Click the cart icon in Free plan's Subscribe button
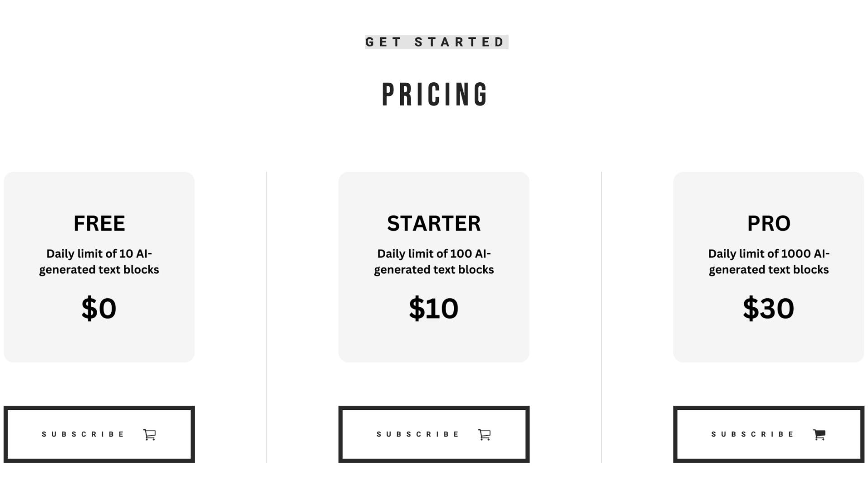 click(150, 435)
